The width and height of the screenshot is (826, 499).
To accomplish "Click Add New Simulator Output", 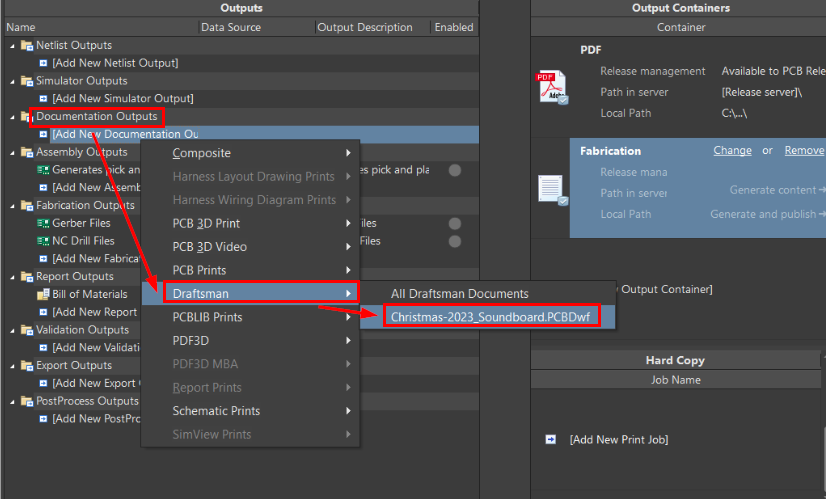I will (x=122, y=99).
